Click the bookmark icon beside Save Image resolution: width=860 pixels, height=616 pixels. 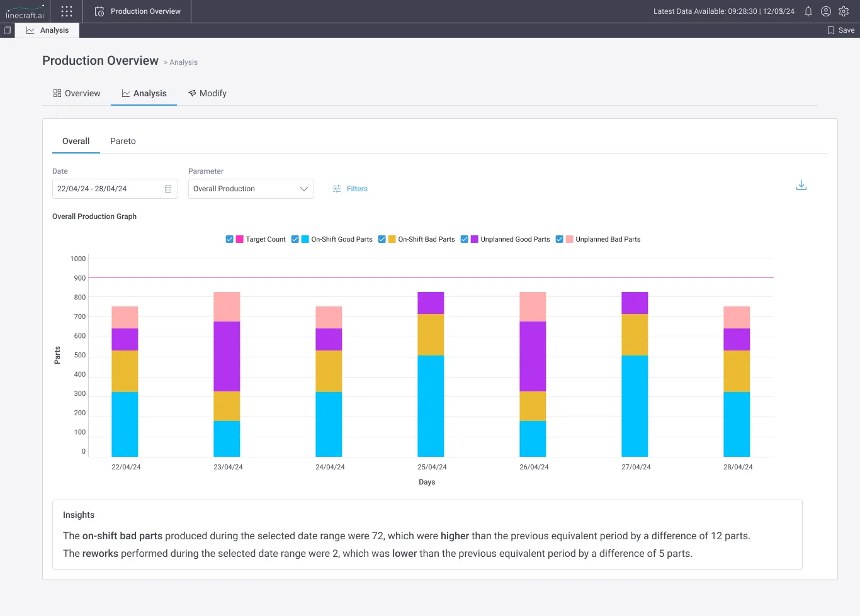pos(831,30)
